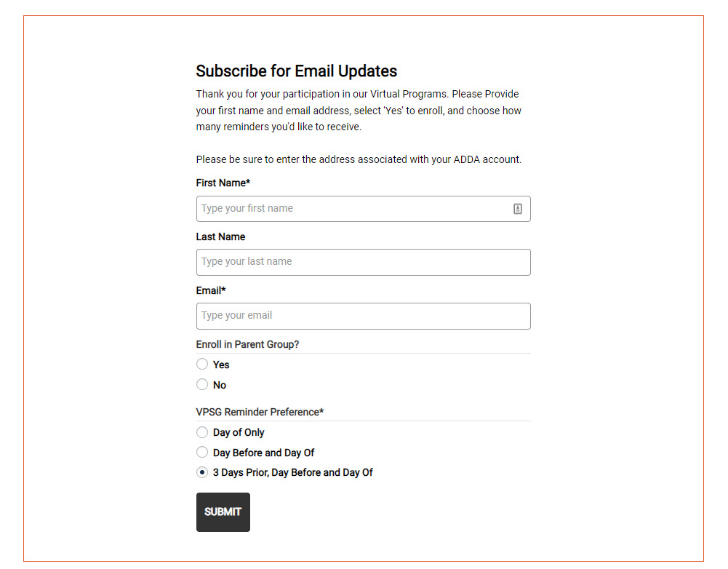Click the 'Day of Only' label text

[239, 432]
